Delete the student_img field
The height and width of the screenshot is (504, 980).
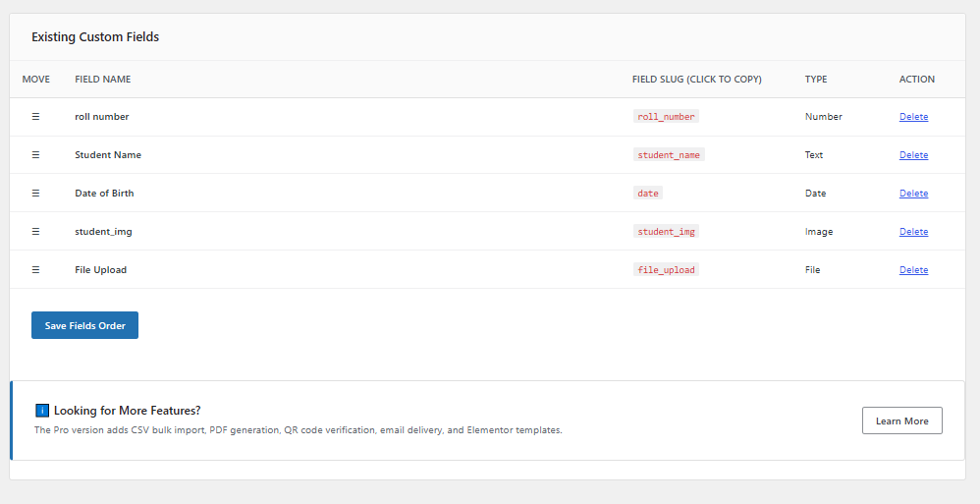[913, 231]
